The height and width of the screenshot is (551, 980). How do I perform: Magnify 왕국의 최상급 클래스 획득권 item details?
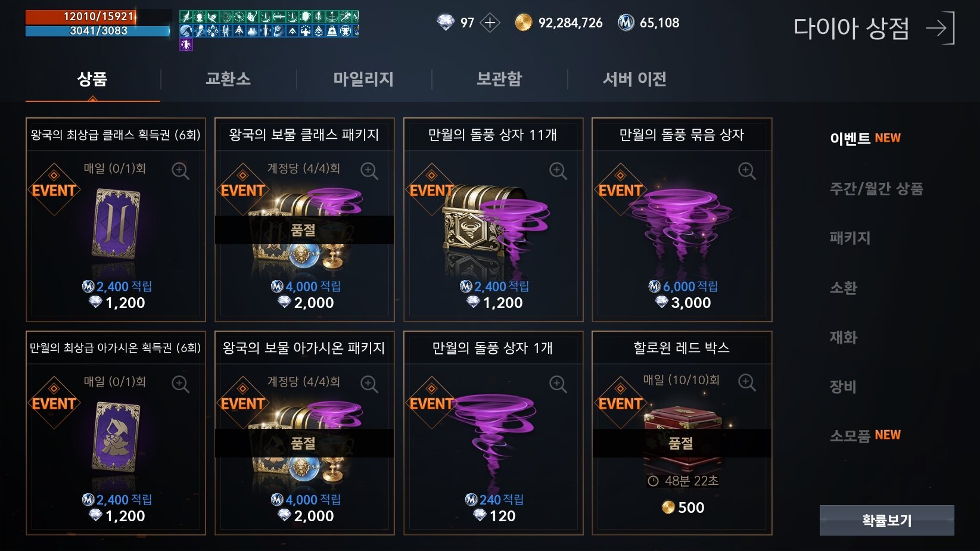[181, 171]
